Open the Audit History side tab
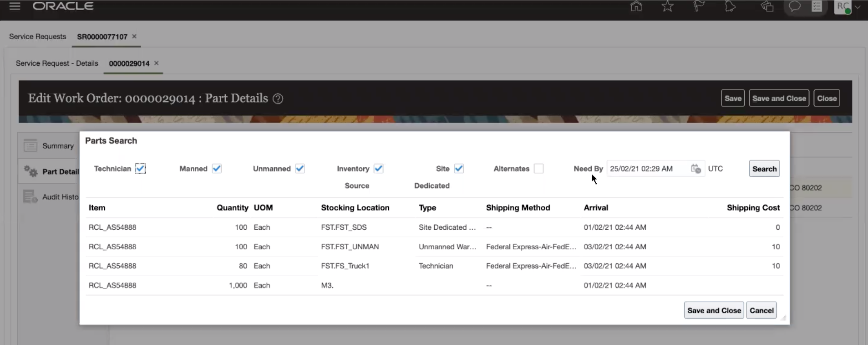 tap(61, 197)
